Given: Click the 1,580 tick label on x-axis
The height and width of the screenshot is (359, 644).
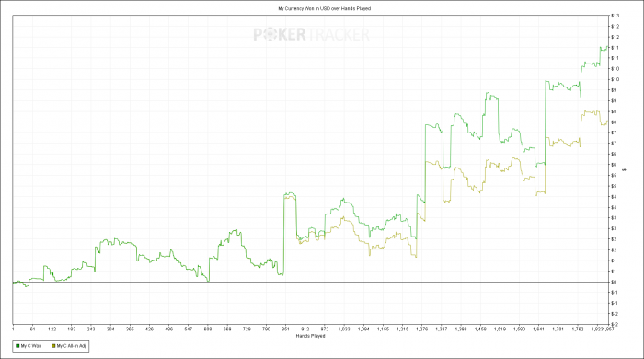Looking at the screenshot, I should click(519, 329).
